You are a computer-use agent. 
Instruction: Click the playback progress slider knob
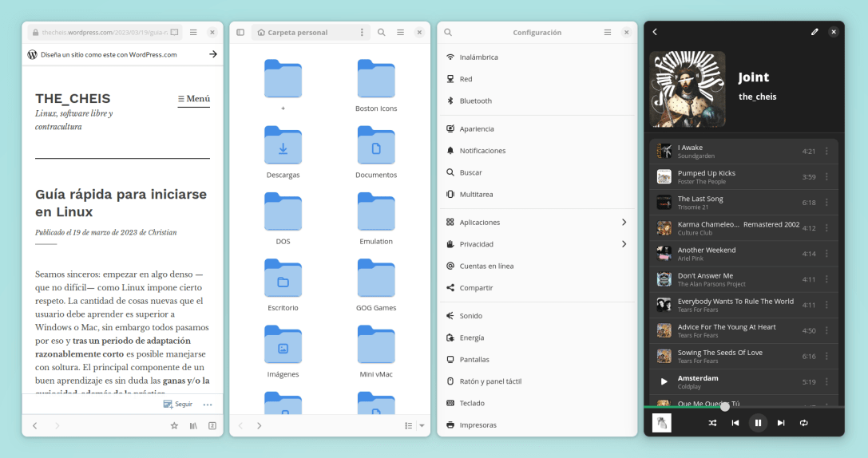click(724, 407)
